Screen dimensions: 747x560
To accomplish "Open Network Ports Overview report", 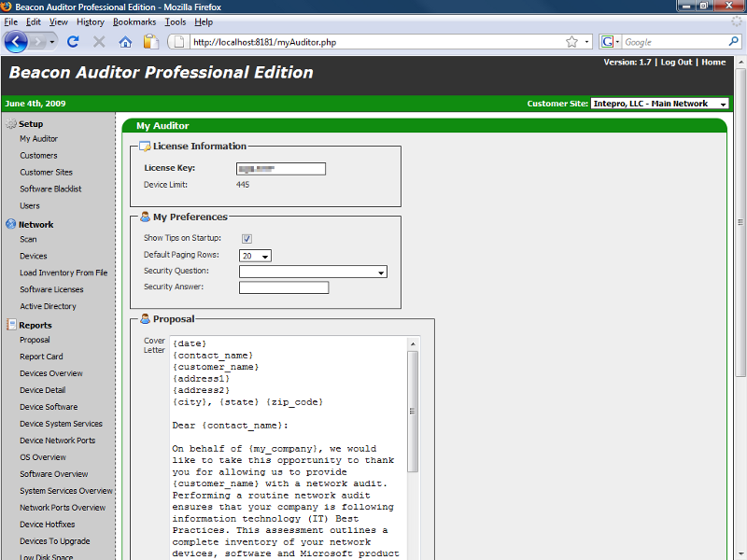I will coord(63,508).
